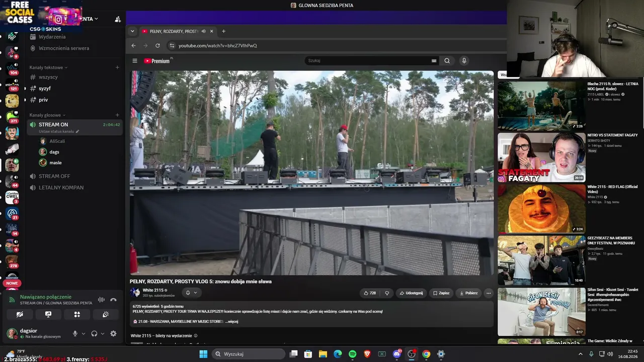Expand microphone input options arrow
The height and width of the screenshot is (362, 644).
(x=84, y=333)
